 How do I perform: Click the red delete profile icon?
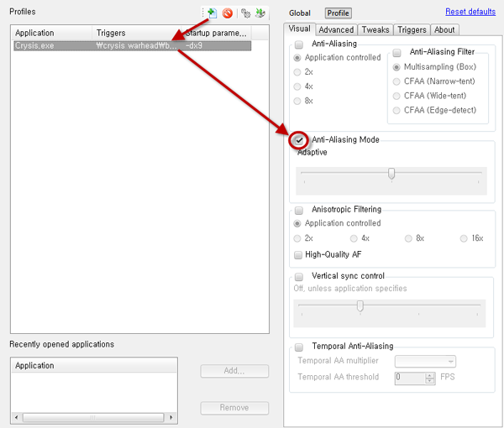(x=228, y=13)
